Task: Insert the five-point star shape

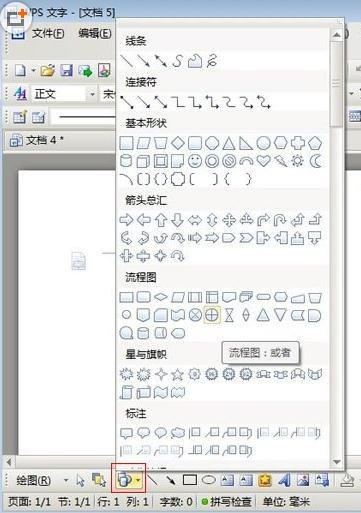Action: [x=177, y=375]
